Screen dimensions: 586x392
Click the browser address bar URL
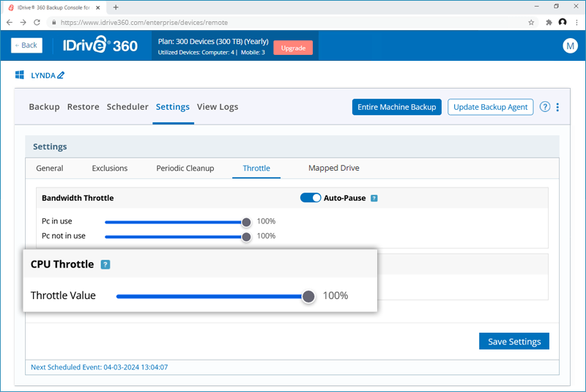pyautogui.click(x=144, y=23)
